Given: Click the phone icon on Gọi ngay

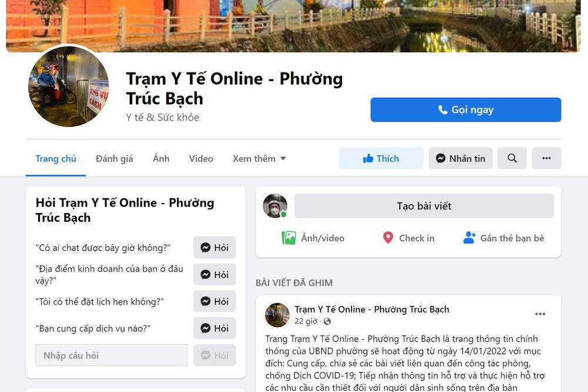Looking at the screenshot, I should pyautogui.click(x=443, y=109).
